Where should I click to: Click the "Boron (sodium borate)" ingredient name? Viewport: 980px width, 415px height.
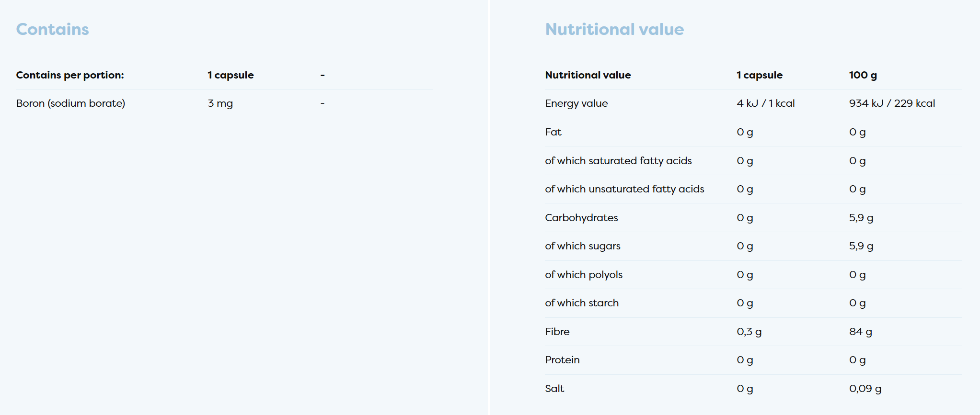click(70, 103)
